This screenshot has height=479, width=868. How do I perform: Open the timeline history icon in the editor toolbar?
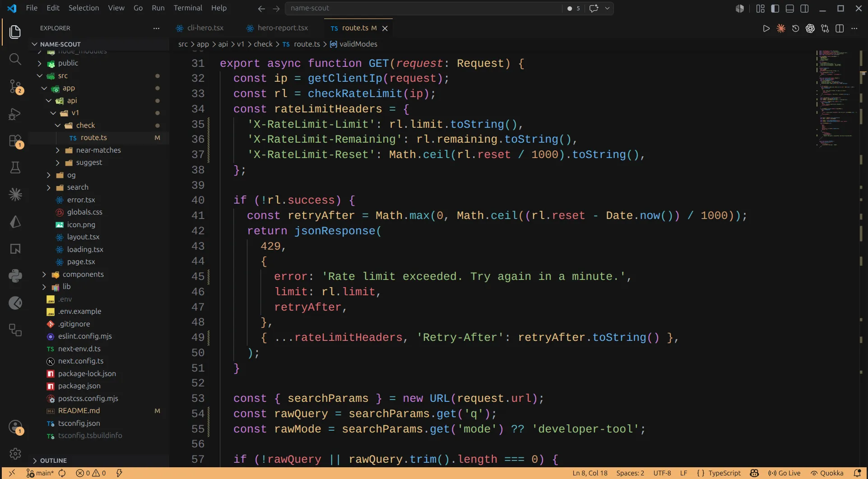coord(795,28)
